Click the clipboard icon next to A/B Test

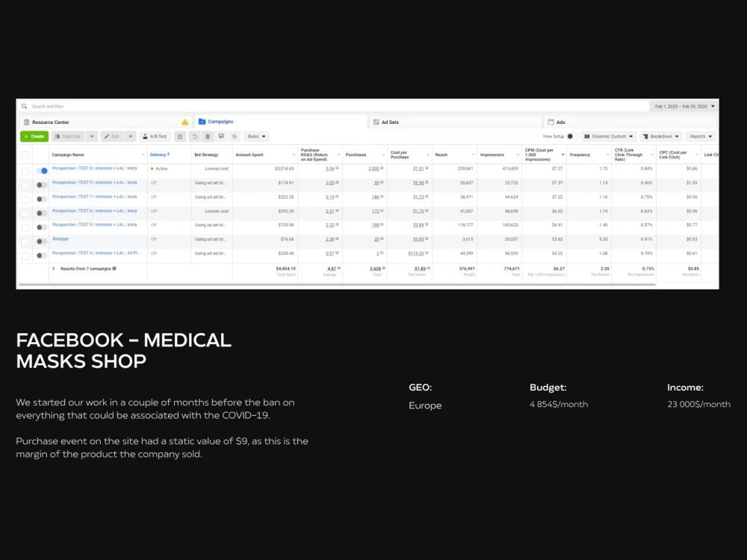(x=180, y=137)
